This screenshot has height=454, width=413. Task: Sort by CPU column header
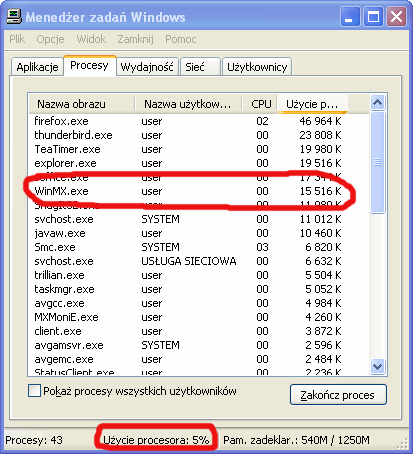(260, 104)
